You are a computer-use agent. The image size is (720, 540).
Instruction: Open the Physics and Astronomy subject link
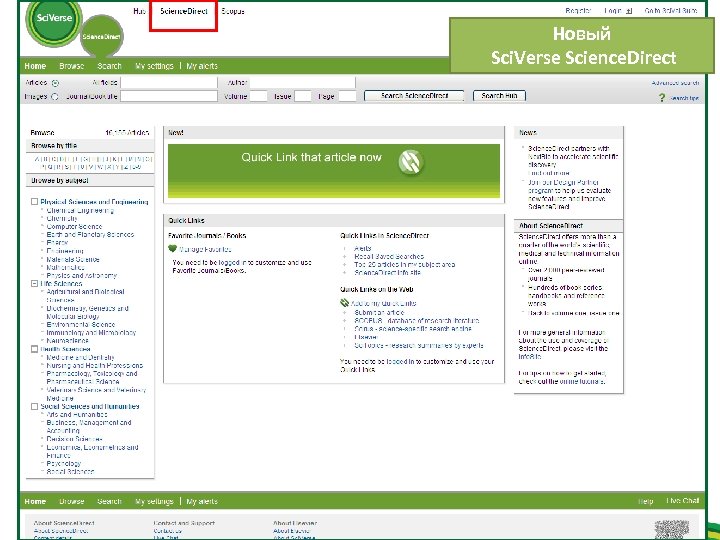tap(82, 276)
